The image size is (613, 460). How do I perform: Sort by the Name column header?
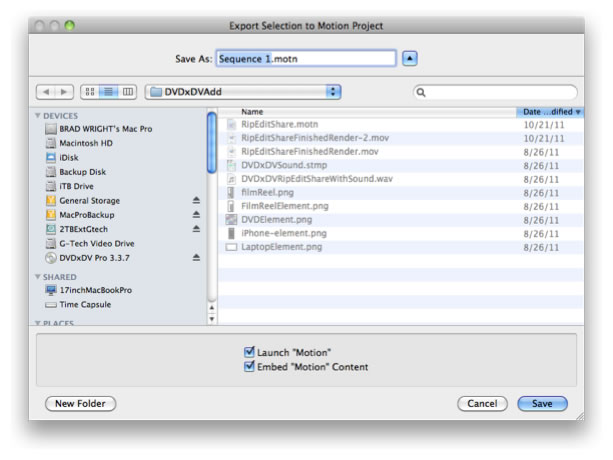367,112
